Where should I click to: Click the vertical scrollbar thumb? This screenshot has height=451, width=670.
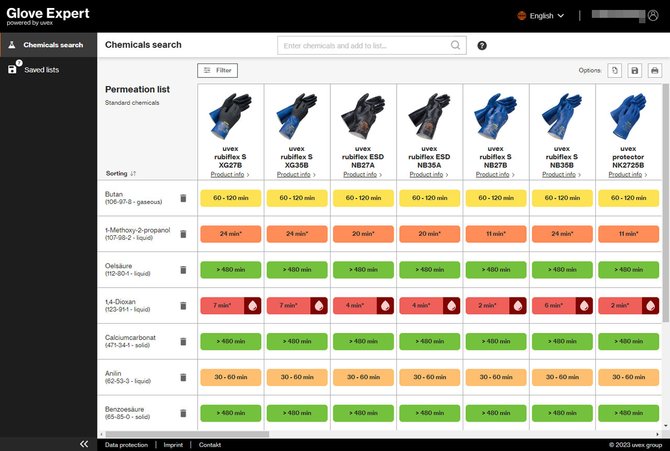[x=666, y=203]
